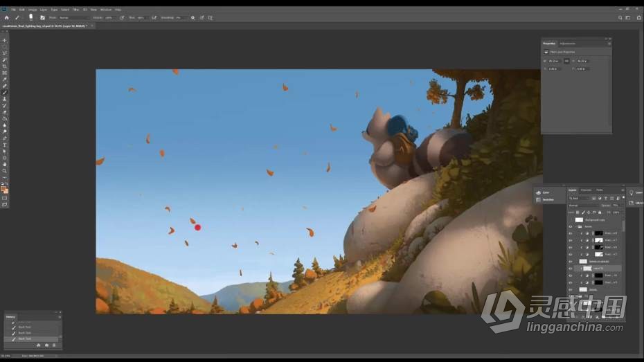Select the Eyedropper tool
644x362 pixels.
pos(5,80)
